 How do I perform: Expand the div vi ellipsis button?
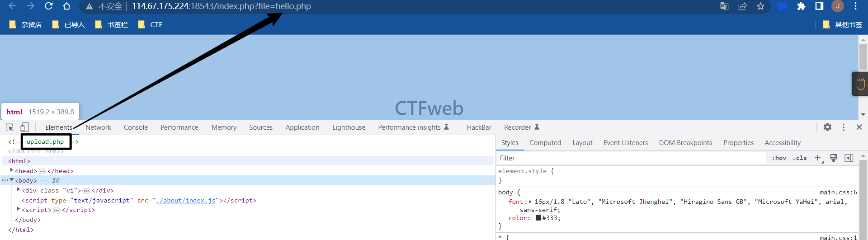pos(86,191)
